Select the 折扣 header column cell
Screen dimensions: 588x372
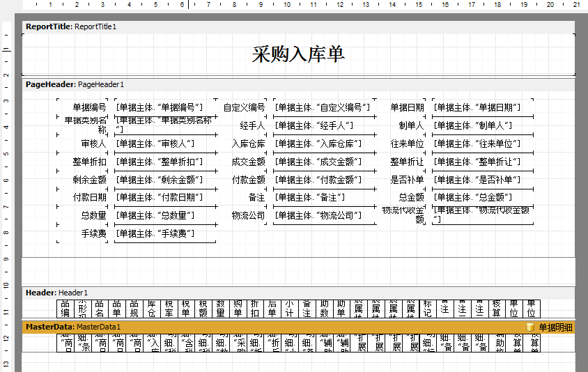pos(255,309)
